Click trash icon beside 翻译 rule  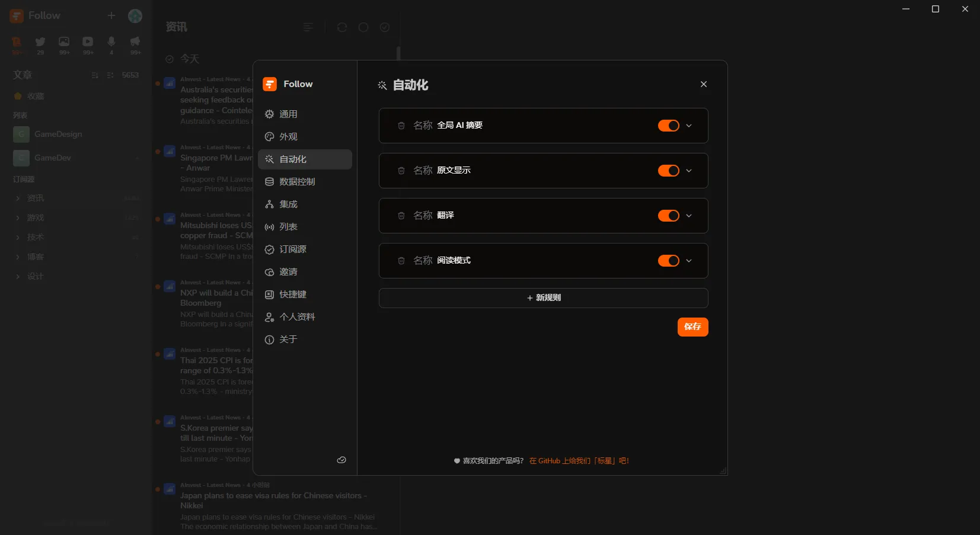tap(401, 216)
